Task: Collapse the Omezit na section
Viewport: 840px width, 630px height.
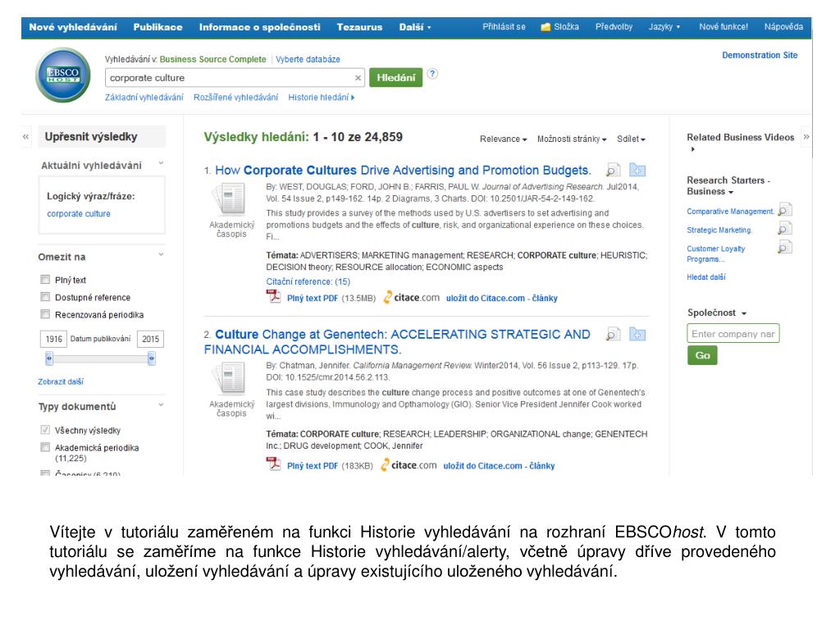Action: click(161, 254)
